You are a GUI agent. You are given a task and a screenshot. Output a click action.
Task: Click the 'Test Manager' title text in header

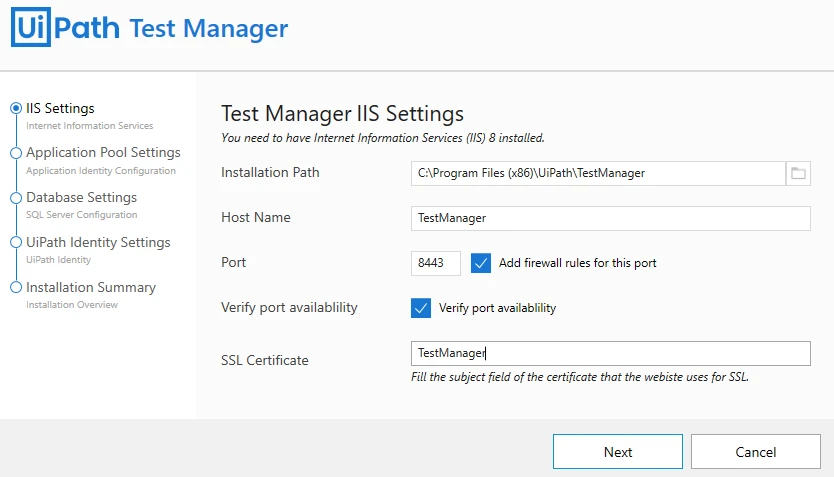208,29
